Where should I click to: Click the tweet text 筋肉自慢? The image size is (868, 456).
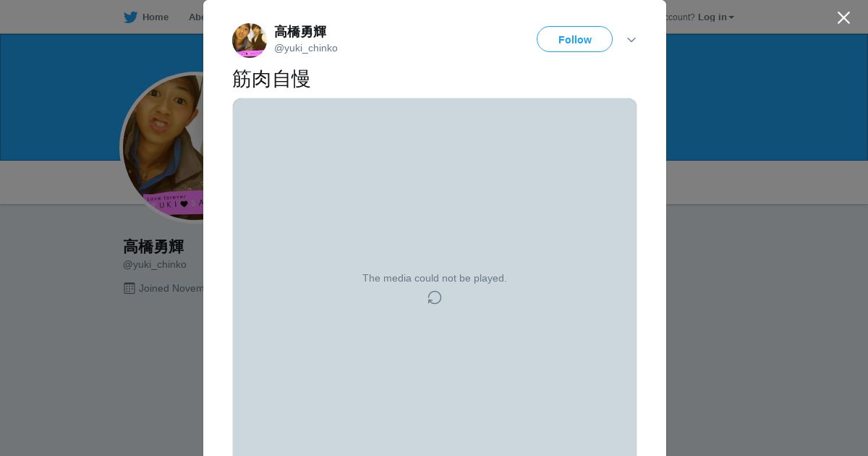coord(271,79)
